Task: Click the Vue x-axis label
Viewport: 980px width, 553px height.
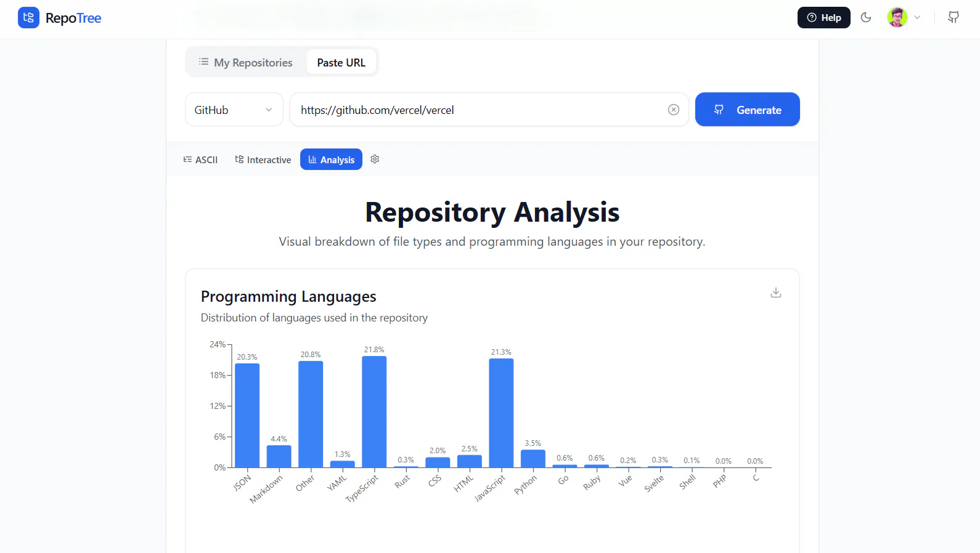Action: [625, 480]
